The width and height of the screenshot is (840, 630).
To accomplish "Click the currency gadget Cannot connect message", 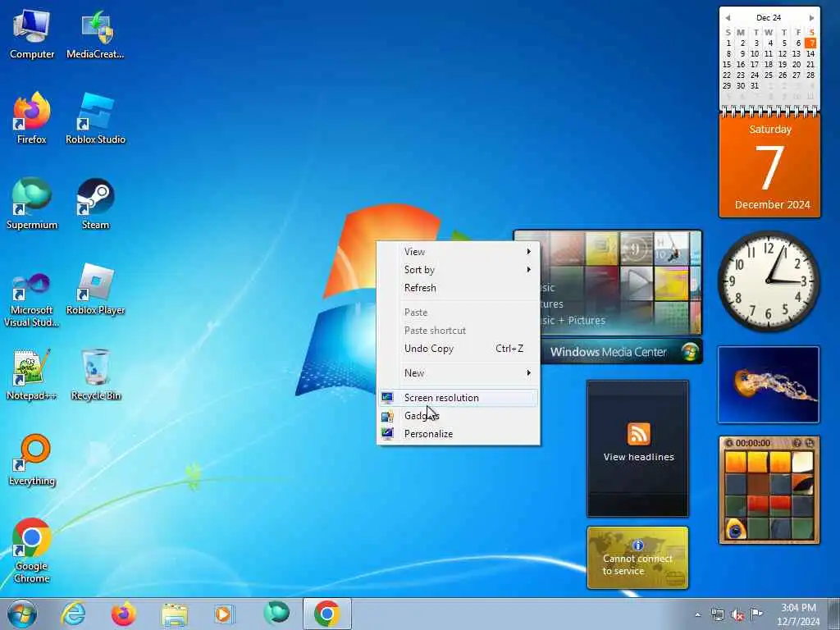I will (x=637, y=564).
